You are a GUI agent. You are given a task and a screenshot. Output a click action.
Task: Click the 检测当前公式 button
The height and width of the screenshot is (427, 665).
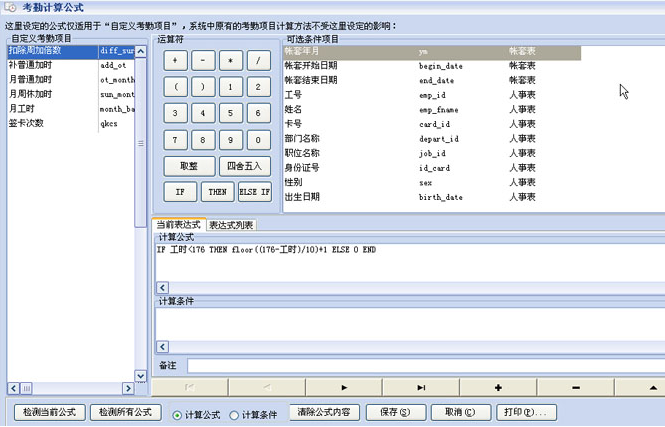pos(49,412)
